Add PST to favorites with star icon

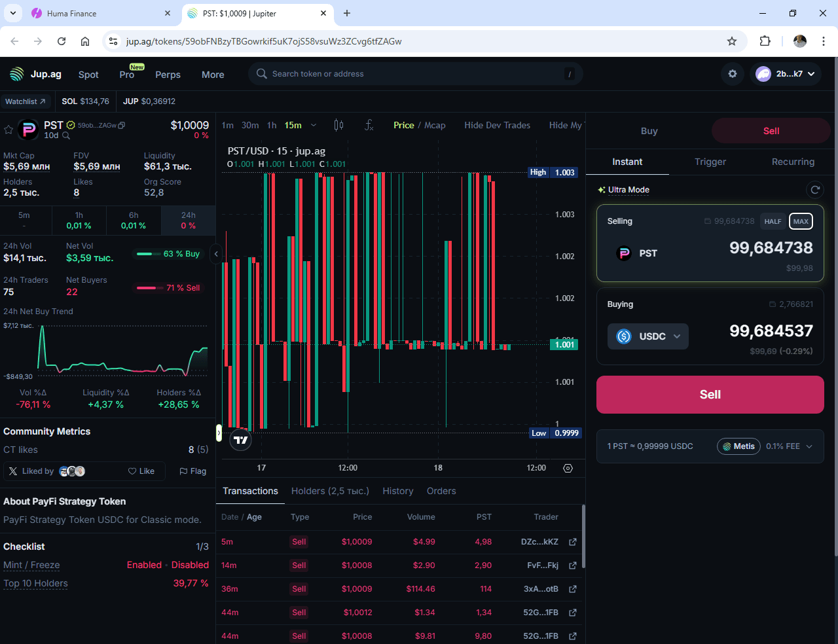[9, 130]
